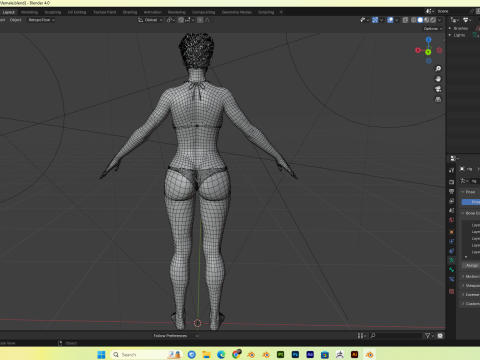The image size is (480, 360).
Task: Open the overlays options dropdown arrow
Action: (x=397, y=20)
